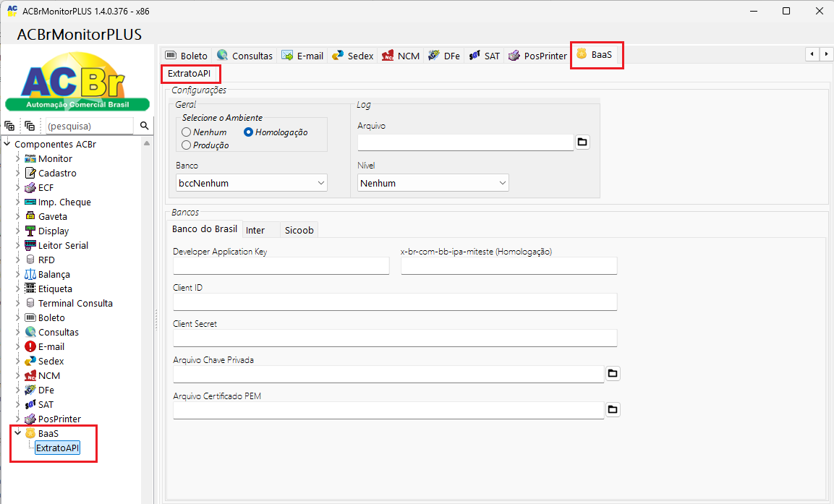The height and width of the screenshot is (504, 834).
Task: Click the Client ID input field
Action: point(395,302)
